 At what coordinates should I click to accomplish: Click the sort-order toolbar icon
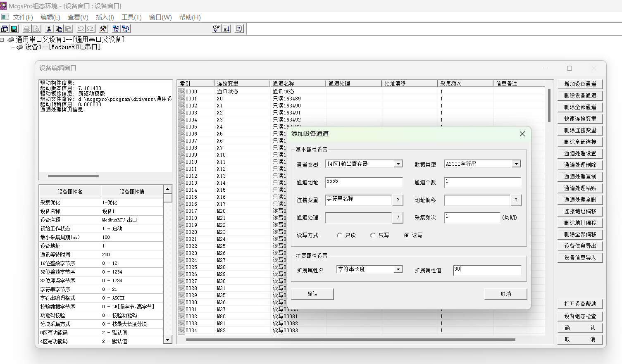[226, 29]
